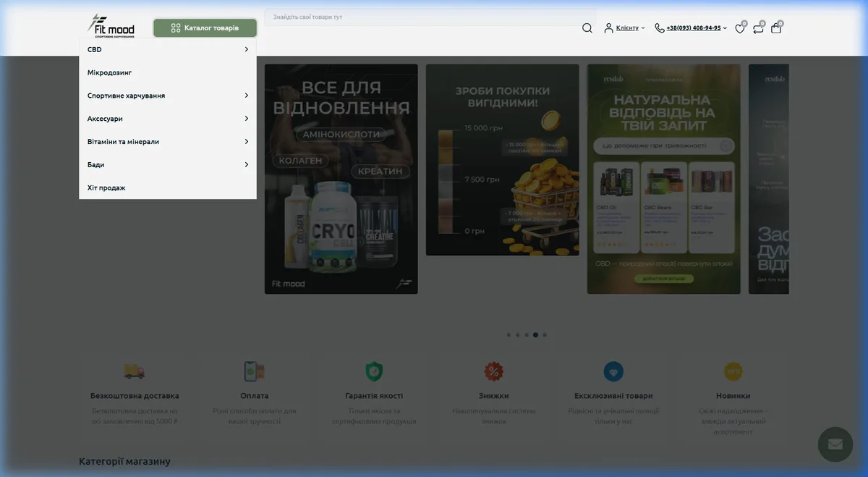Click the Оплата phone payment icon
This screenshot has width=868, height=477.
point(255,371)
